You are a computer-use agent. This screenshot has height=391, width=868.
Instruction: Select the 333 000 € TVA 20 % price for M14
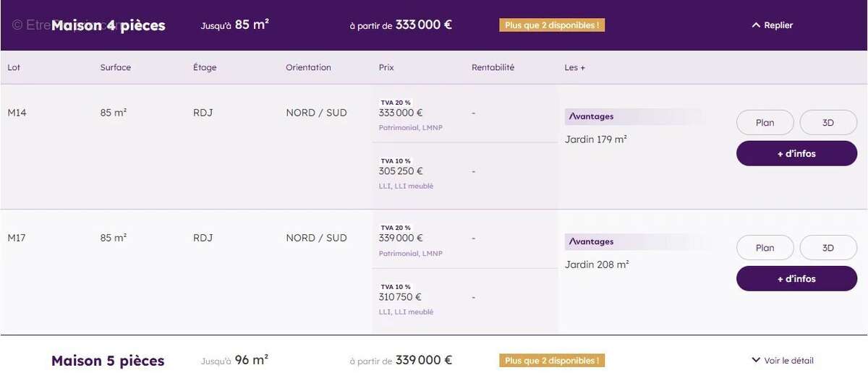click(401, 113)
